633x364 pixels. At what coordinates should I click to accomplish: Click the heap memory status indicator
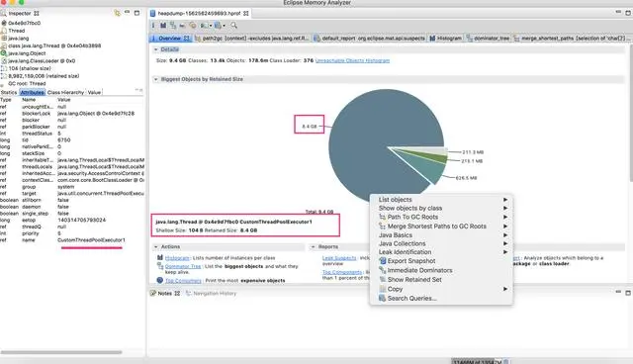click(x=477, y=362)
